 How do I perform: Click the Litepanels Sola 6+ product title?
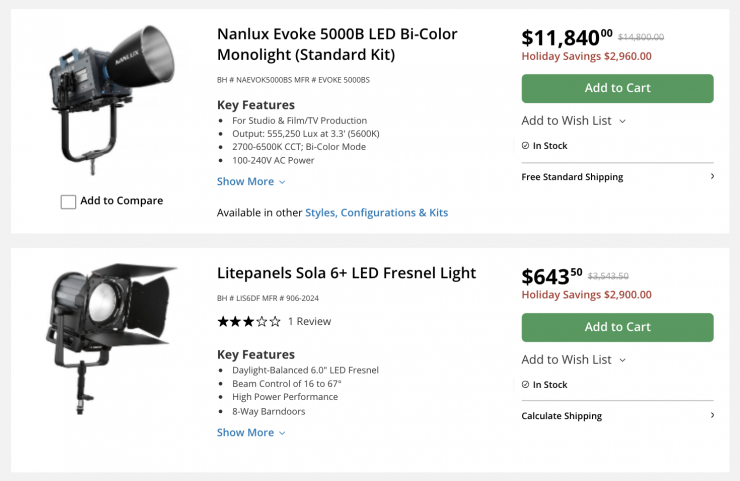click(346, 273)
